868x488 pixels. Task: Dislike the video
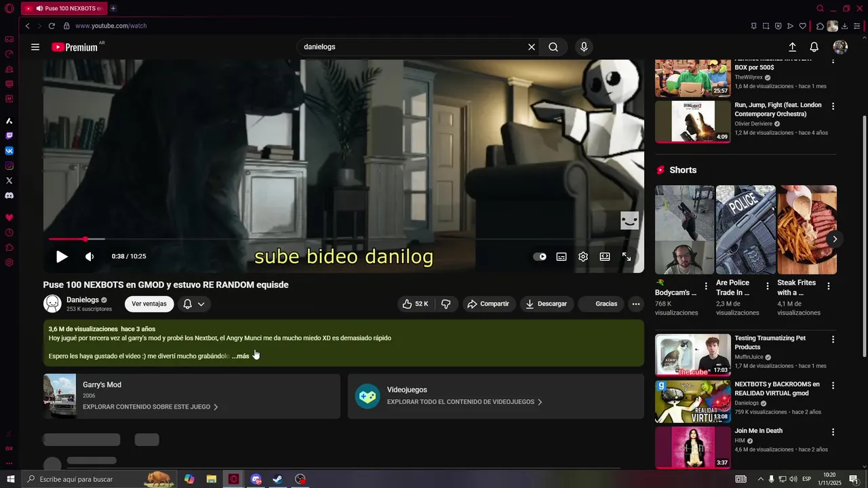pos(446,304)
